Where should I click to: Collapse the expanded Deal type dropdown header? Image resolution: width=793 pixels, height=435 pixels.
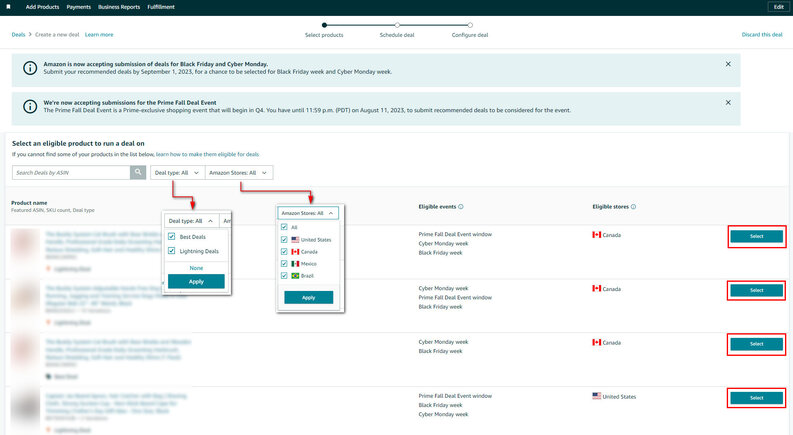(191, 221)
